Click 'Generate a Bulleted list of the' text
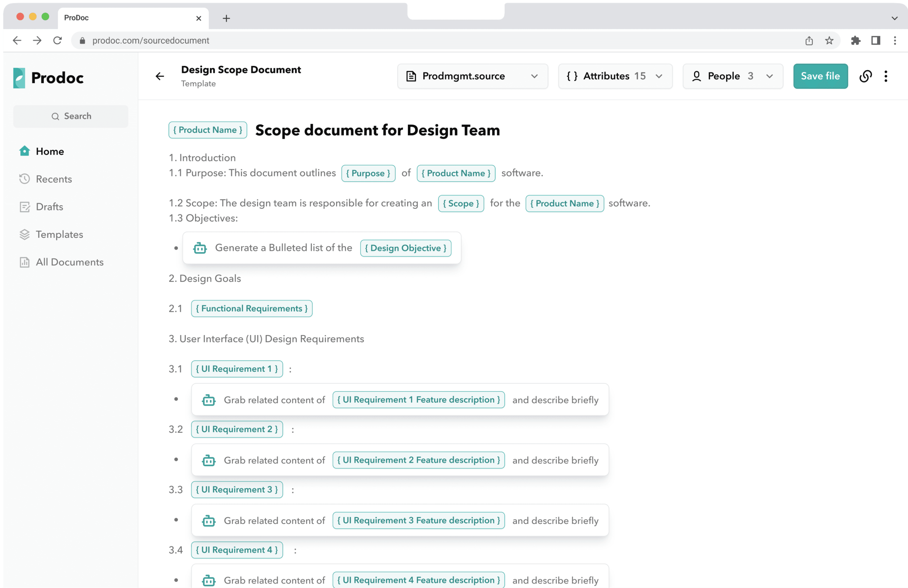Viewport: 908px width, 588px height. [x=284, y=248]
